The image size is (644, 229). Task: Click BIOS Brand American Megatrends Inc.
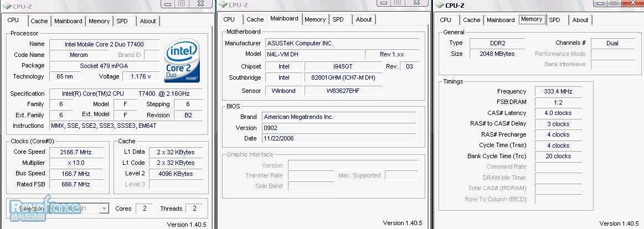click(339, 117)
